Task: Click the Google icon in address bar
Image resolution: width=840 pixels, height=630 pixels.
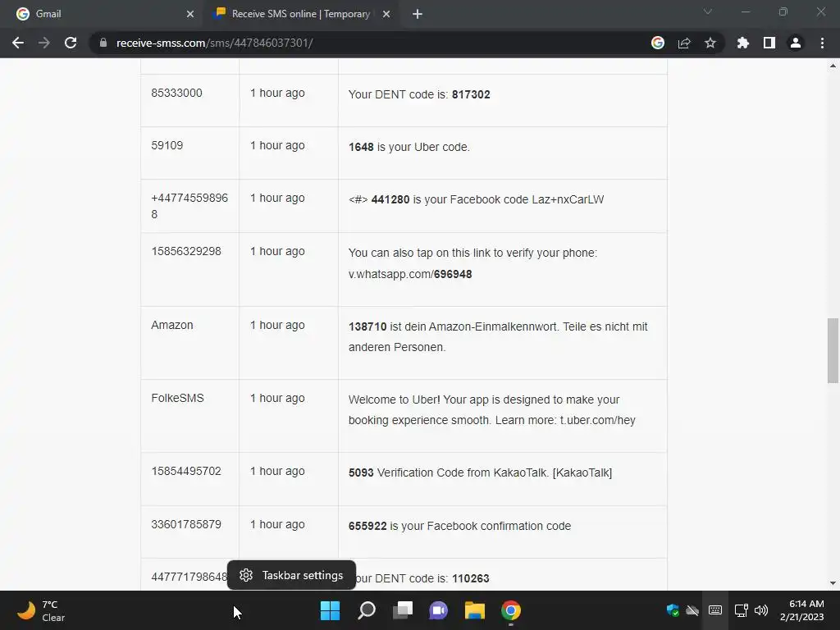Action: coord(658,43)
